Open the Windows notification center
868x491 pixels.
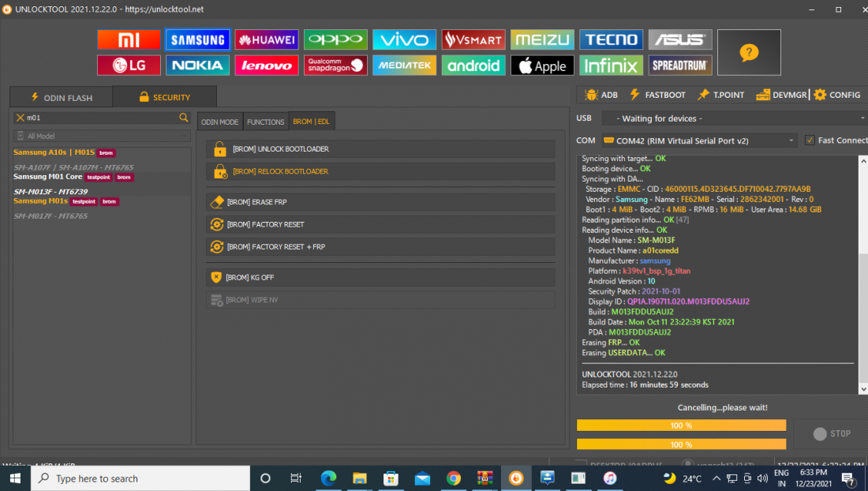847,478
